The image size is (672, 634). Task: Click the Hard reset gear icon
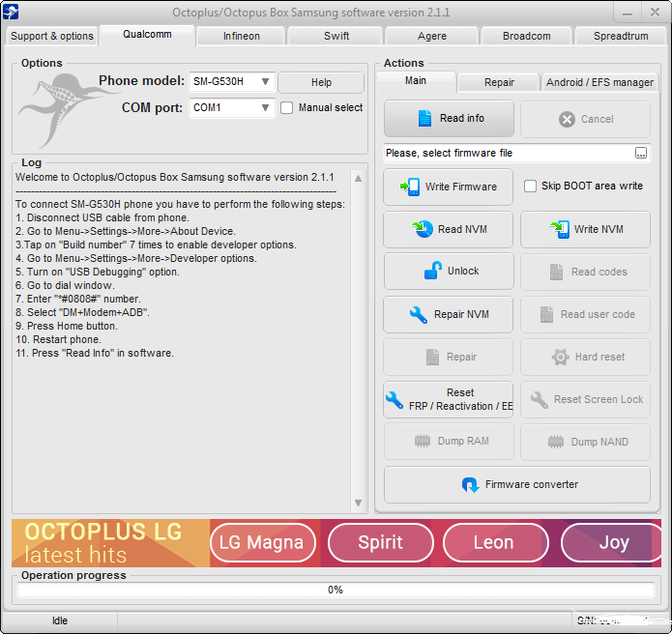pos(560,357)
